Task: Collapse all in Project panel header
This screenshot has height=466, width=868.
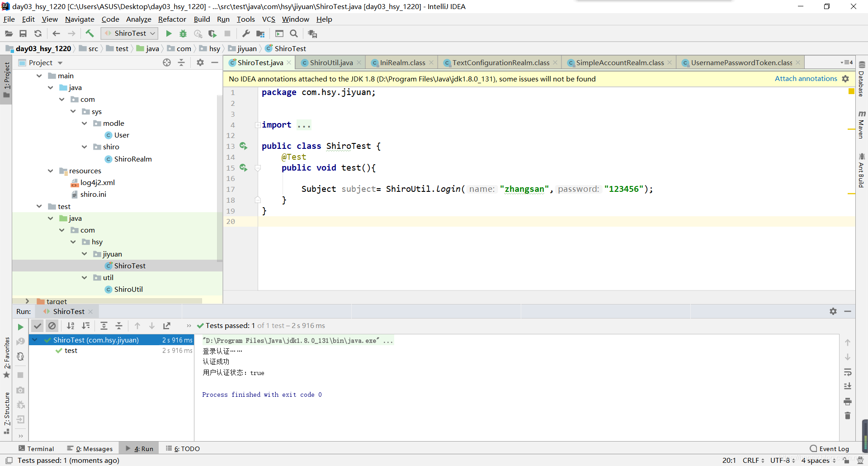Action: coord(181,62)
